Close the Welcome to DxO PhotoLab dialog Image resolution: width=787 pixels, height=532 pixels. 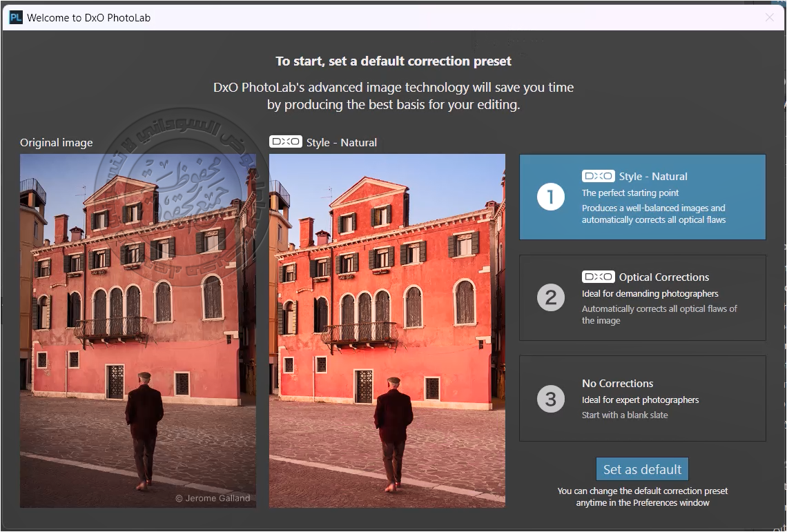770,17
